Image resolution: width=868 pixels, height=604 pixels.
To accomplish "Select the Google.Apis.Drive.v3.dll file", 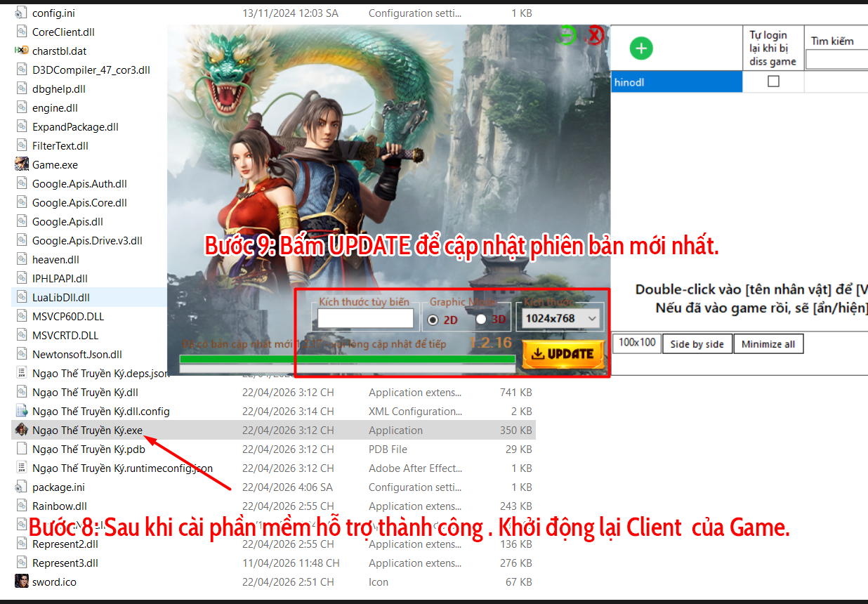I will click(87, 241).
